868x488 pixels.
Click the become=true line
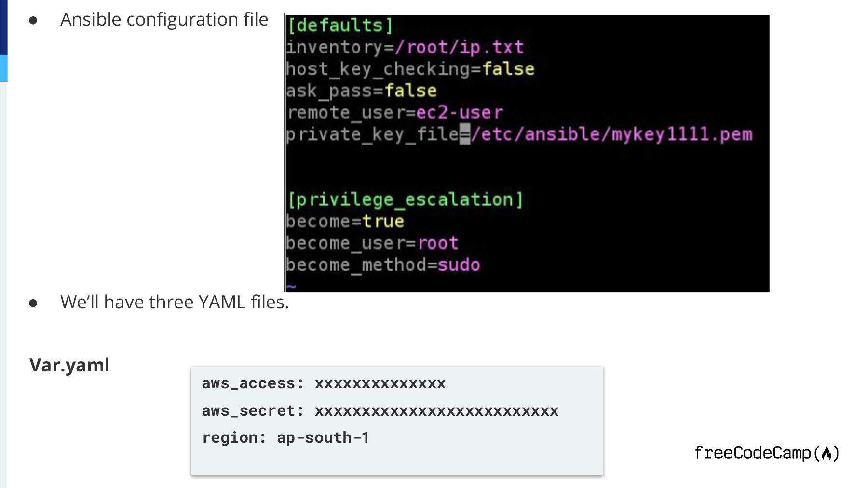tap(345, 221)
